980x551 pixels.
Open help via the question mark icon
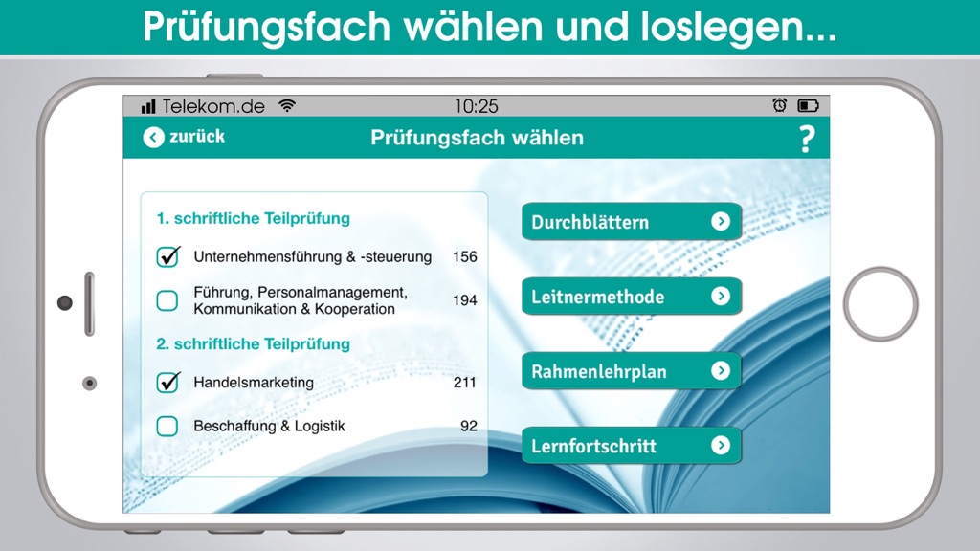(x=807, y=139)
